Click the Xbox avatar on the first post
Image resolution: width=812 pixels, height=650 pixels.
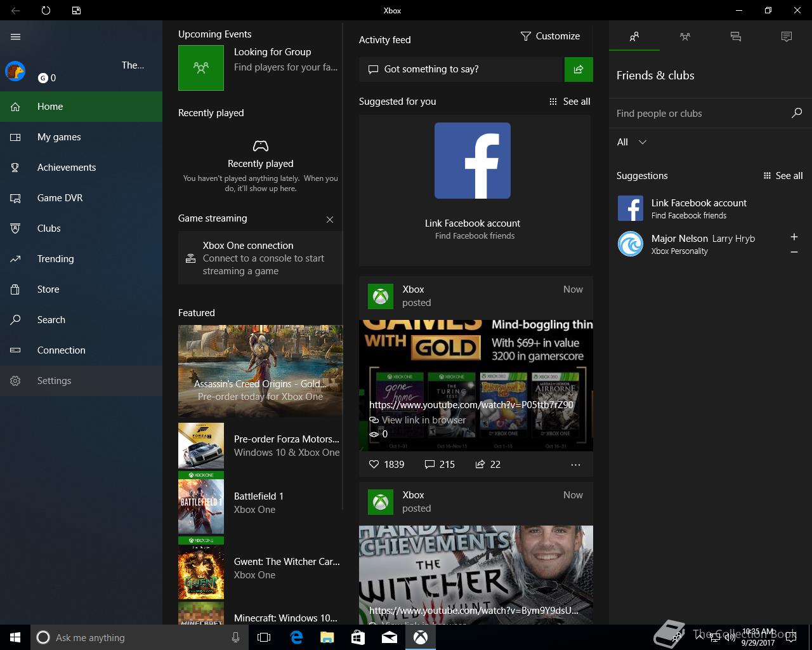point(381,296)
